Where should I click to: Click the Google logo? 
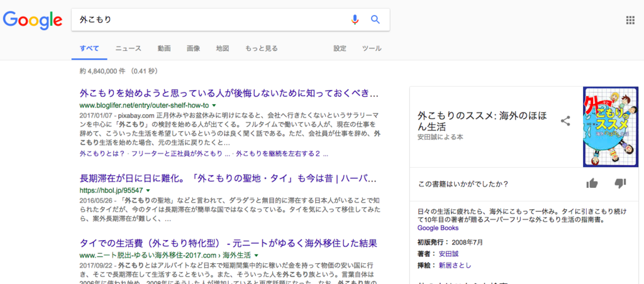[33, 20]
